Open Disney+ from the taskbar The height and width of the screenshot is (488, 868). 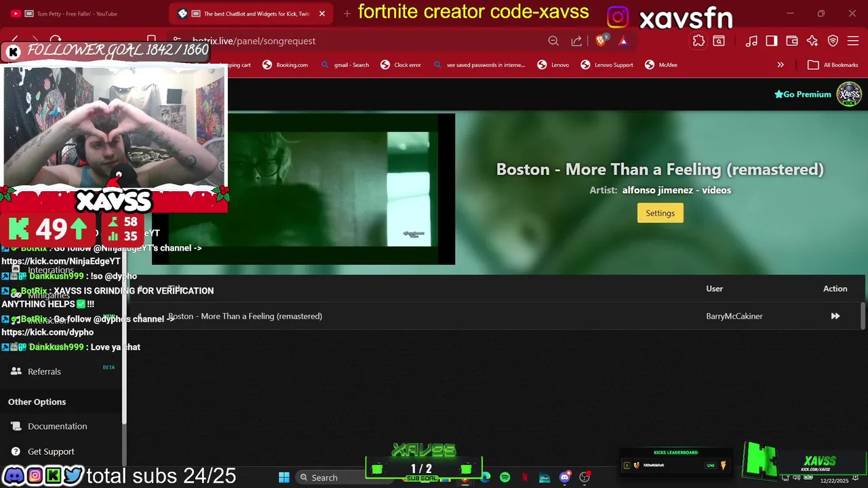[545, 477]
